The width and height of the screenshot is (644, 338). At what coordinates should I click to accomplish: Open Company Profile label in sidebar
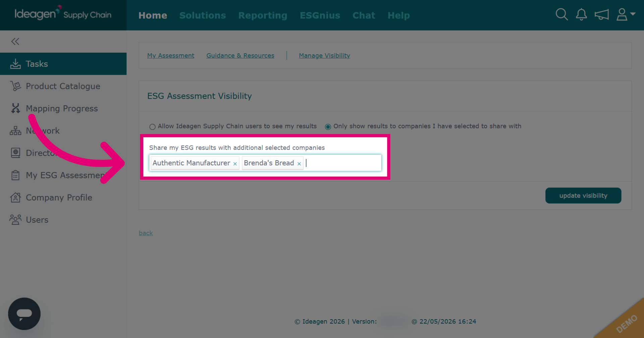point(59,198)
